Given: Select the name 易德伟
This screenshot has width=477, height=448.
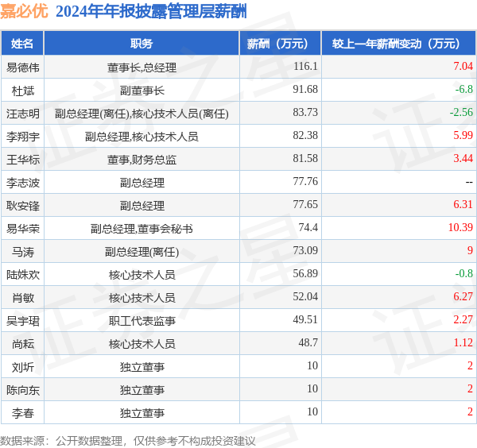Looking at the screenshot, I should [x=23, y=68].
